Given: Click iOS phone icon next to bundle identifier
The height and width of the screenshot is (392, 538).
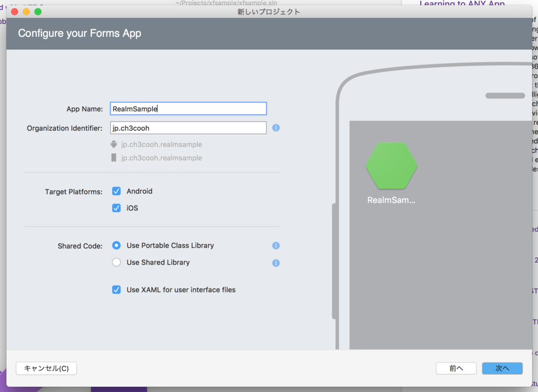Looking at the screenshot, I should 114,158.
